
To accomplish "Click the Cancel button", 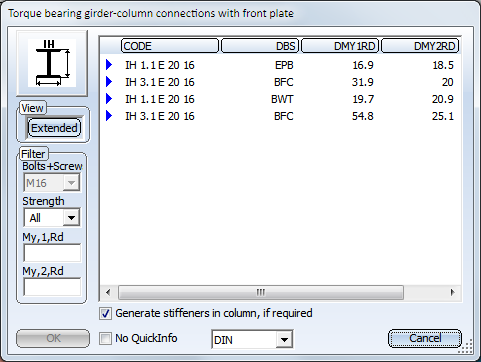I will (425, 338).
